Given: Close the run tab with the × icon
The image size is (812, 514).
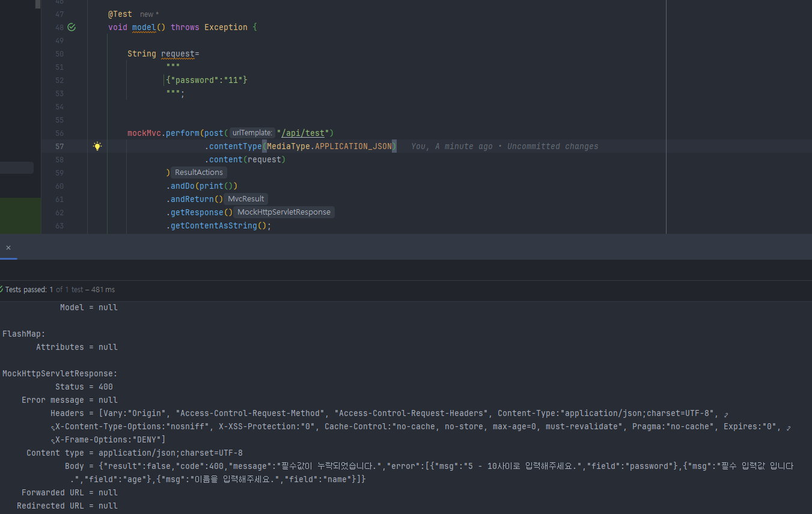Looking at the screenshot, I should 8,248.
